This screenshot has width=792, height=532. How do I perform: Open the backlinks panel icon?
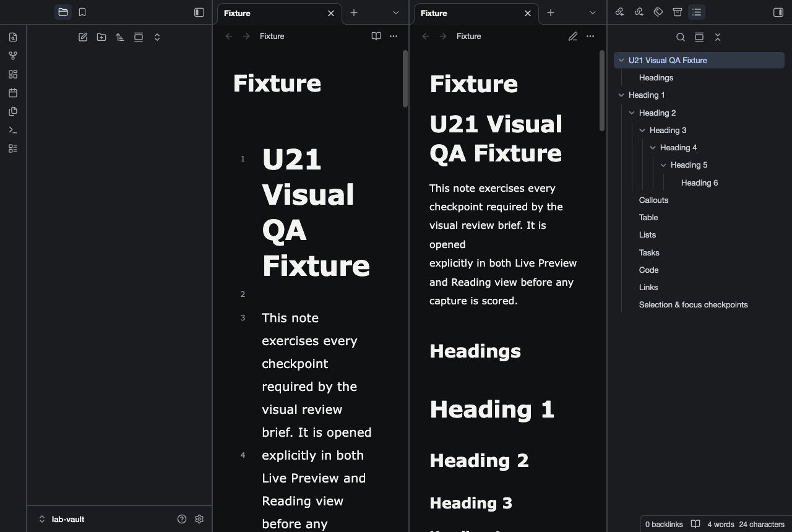click(x=620, y=12)
